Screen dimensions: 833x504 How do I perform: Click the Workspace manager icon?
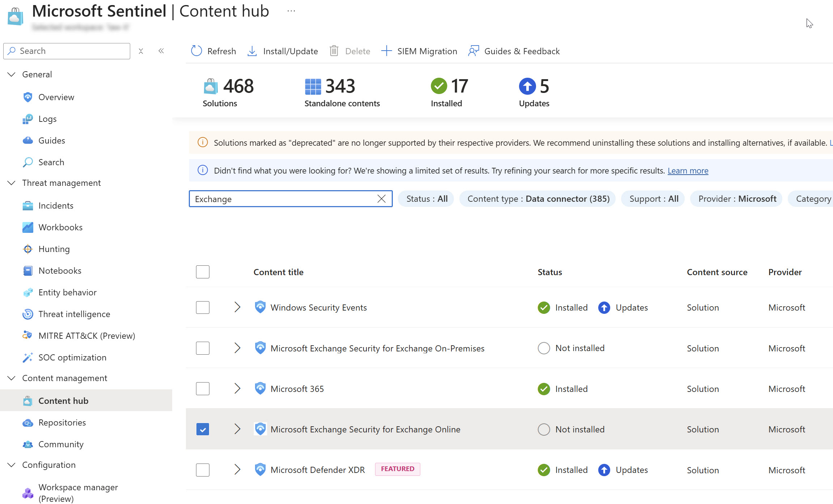click(28, 493)
